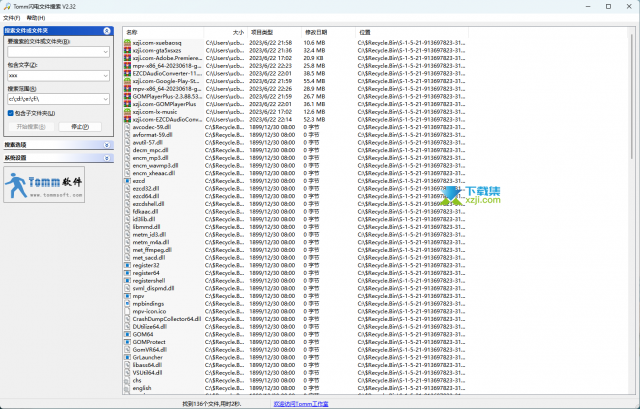Expand the 搜索选项 section
Viewport: 640px width, 409px height.
tap(107, 145)
